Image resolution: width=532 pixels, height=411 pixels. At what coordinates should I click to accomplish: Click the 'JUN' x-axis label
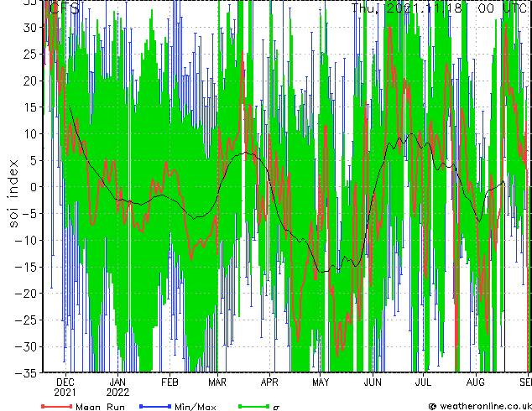[373, 382]
